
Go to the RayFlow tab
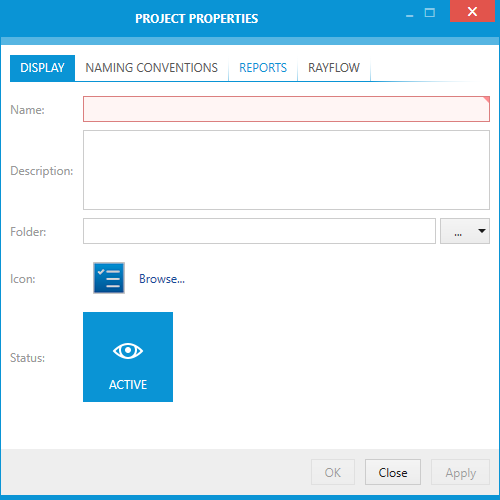coord(334,68)
